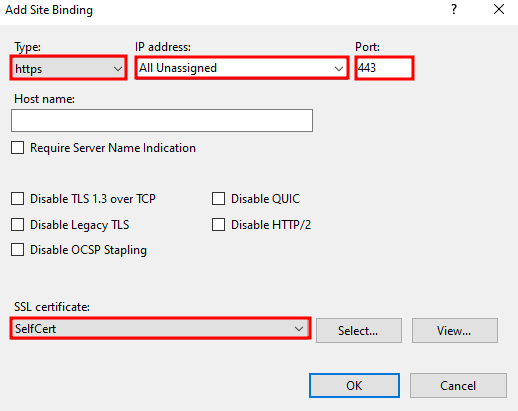Click the Type dropdown chevron arrow
The height and width of the screenshot is (411, 518).
pos(118,69)
